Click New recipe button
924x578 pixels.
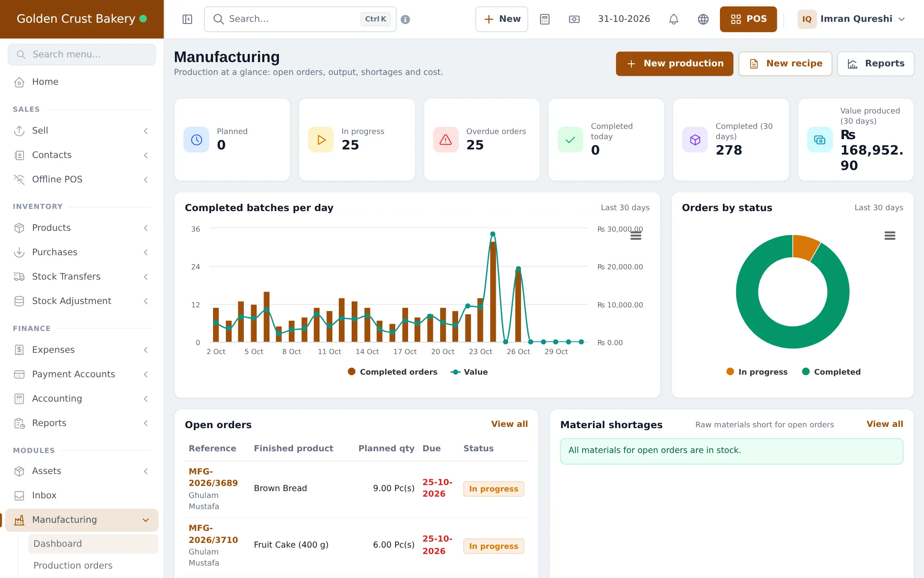tap(785, 64)
